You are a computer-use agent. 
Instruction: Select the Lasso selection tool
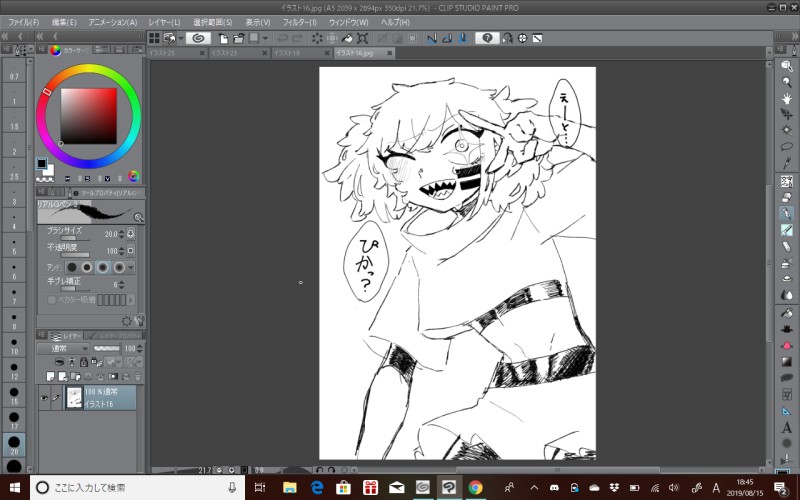[786, 146]
